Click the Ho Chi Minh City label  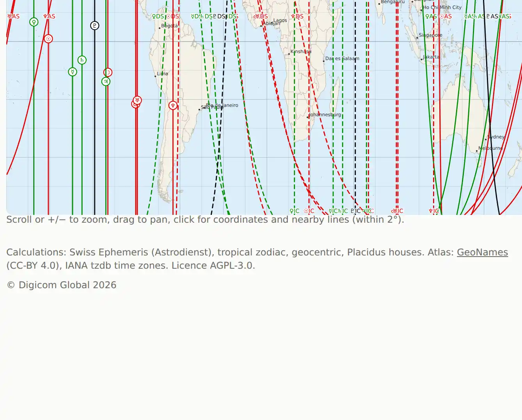pos(442,7)
